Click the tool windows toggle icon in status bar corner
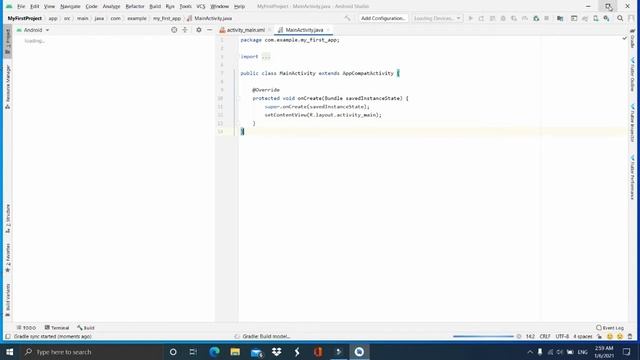The image size is (640, 360). 7,337
